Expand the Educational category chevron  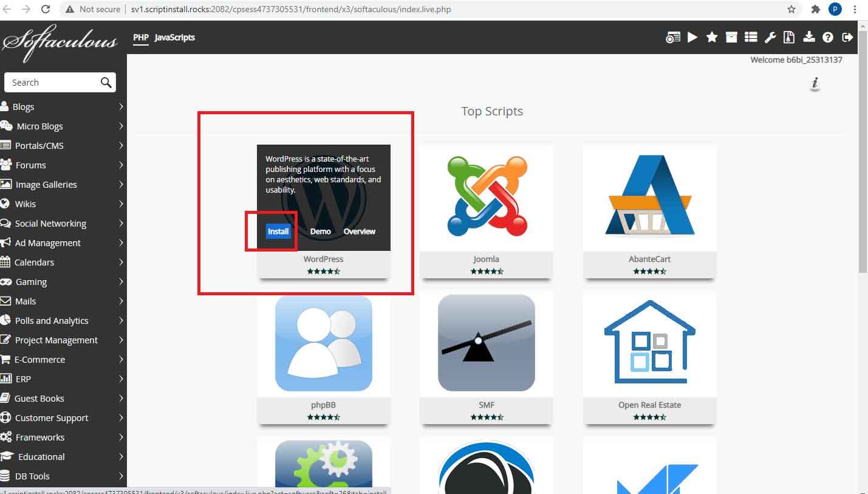(x=121, y=456)
